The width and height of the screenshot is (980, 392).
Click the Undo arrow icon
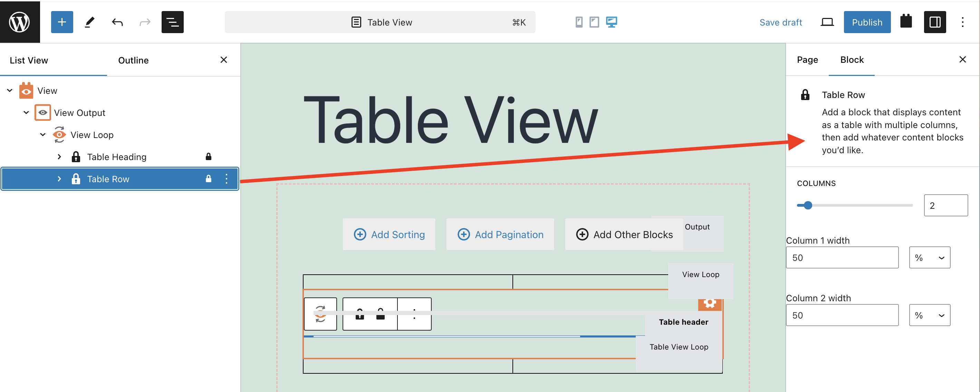coord(117,22)
